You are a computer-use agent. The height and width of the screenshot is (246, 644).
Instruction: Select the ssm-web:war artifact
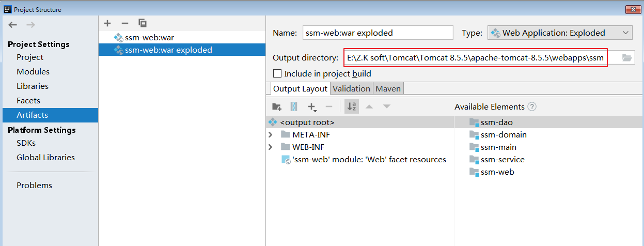[149, 38]
